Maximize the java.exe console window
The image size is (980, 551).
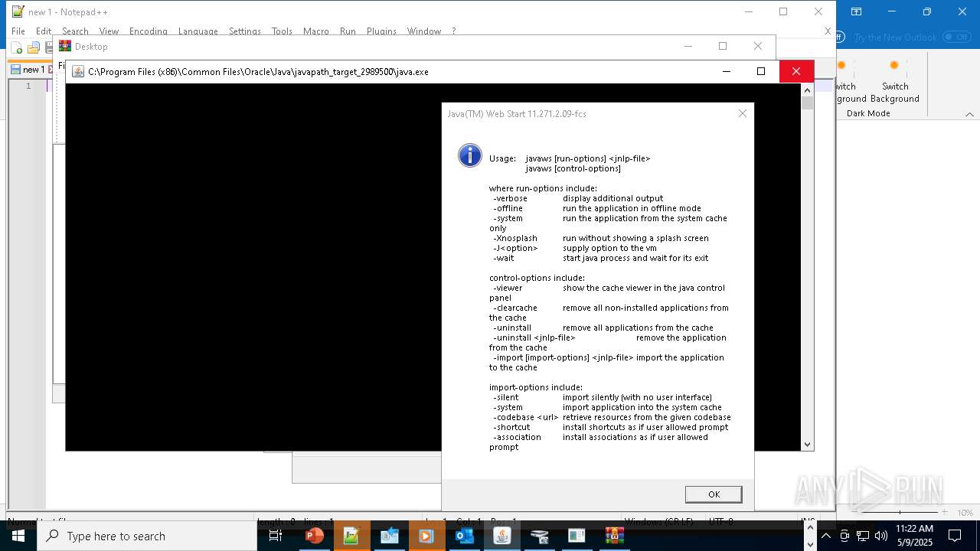[x=760, y=71]
